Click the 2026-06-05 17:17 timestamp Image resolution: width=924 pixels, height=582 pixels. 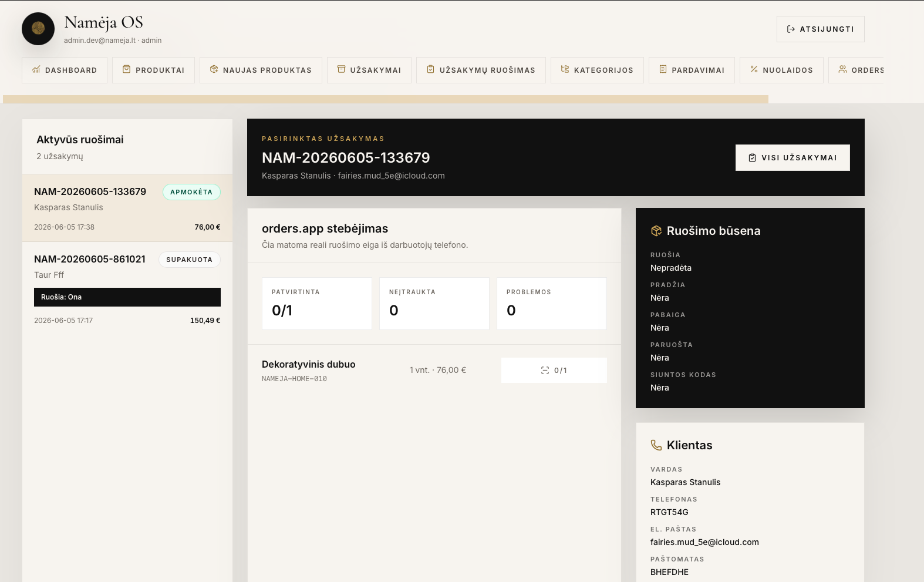[x=63, y=321]
